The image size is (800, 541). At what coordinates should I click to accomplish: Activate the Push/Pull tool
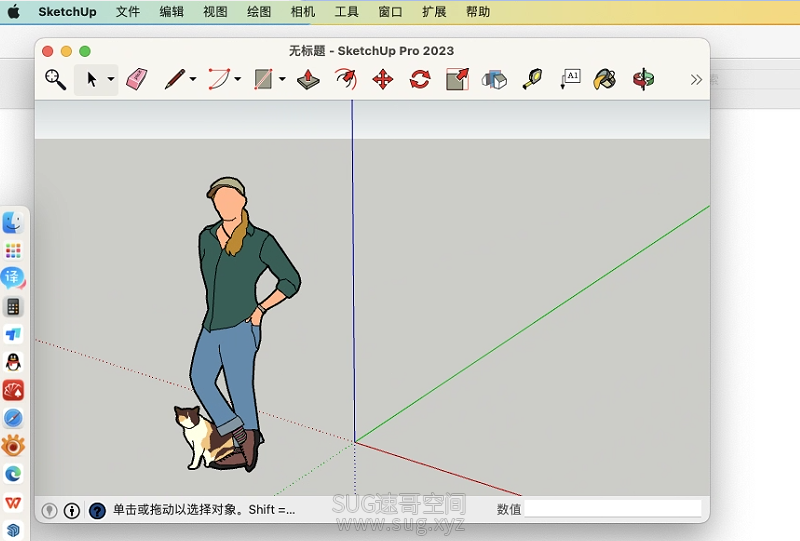(308, 80)
